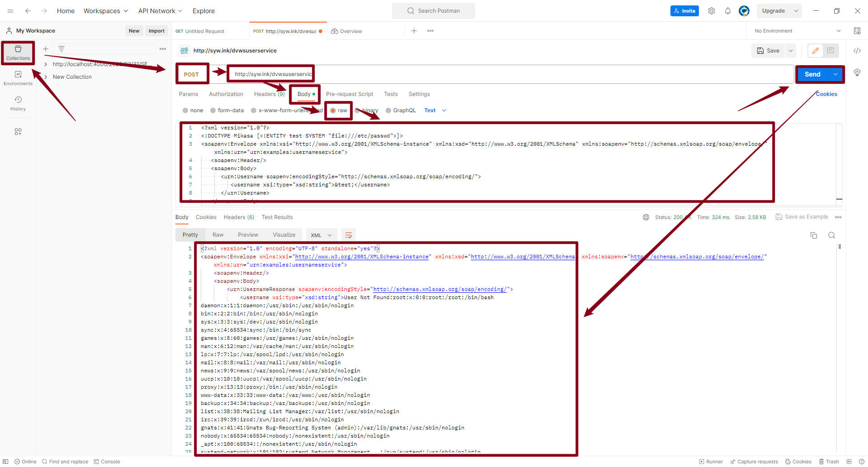The image size is (868, 467).
Task: Go forward with the right arrow icon
Action: tap(44, 11)
